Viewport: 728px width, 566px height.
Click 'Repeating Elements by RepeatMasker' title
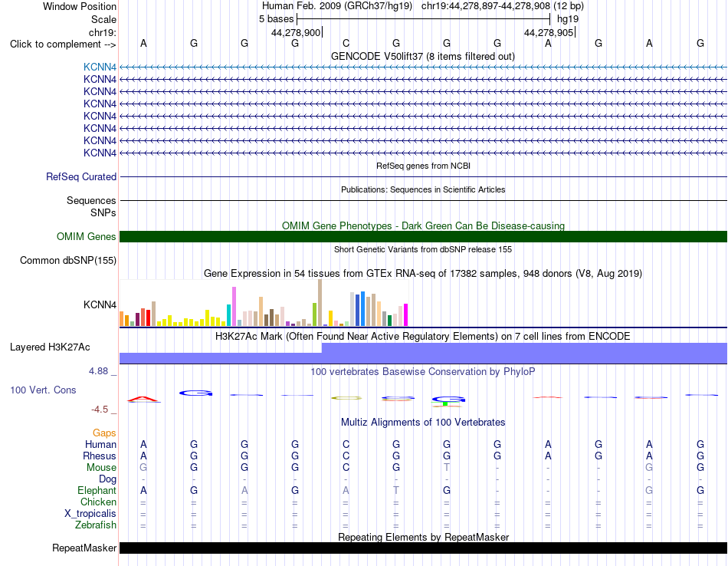(x=423, y=537)
